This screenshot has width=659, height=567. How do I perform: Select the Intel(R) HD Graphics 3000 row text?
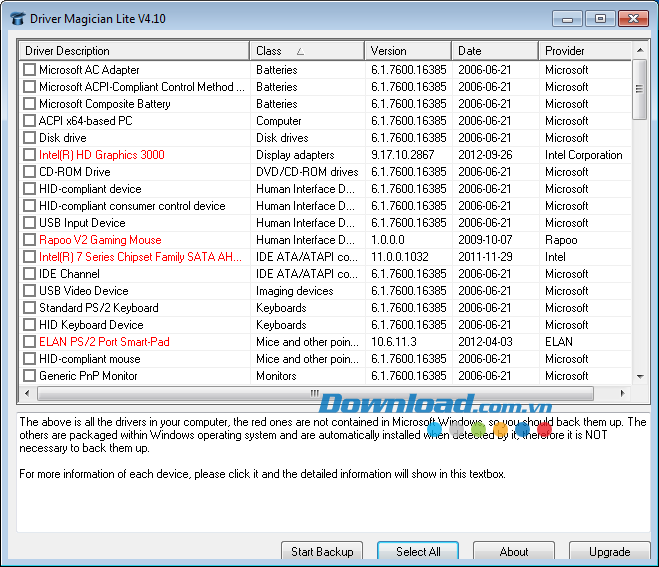point(102,155)
